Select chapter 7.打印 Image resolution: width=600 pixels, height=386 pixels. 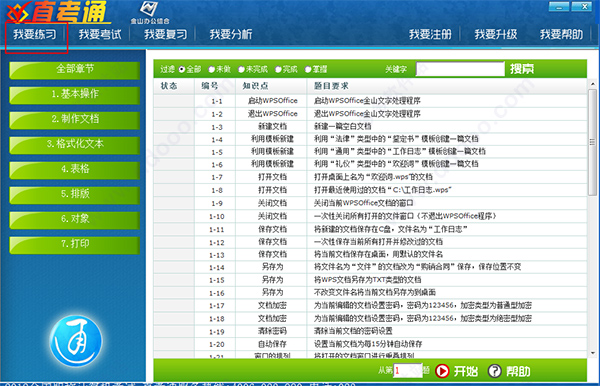point(75,245)
